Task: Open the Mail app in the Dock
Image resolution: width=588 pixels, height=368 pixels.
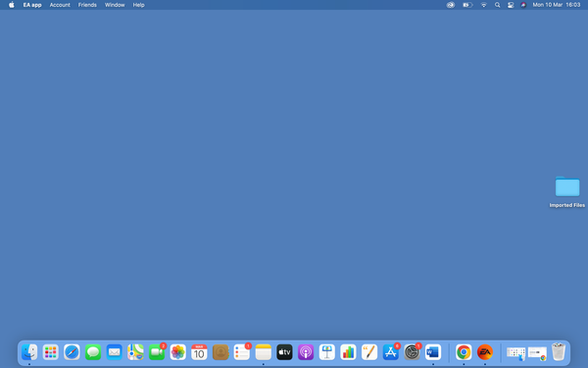Action: (114, 352)
